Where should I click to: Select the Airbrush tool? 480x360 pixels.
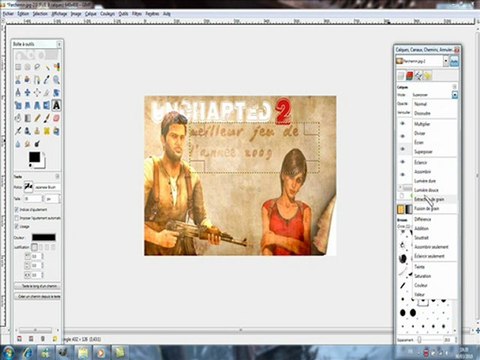click(x=18, y=131)
